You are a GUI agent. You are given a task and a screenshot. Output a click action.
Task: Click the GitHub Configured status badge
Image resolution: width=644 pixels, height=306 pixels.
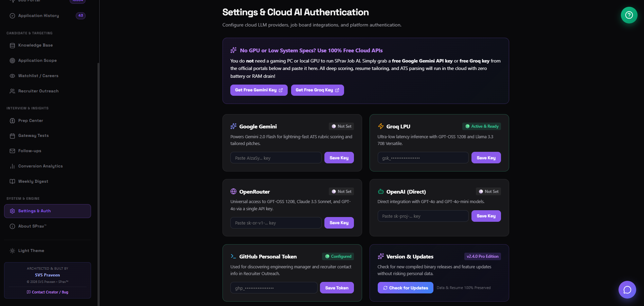338,256
